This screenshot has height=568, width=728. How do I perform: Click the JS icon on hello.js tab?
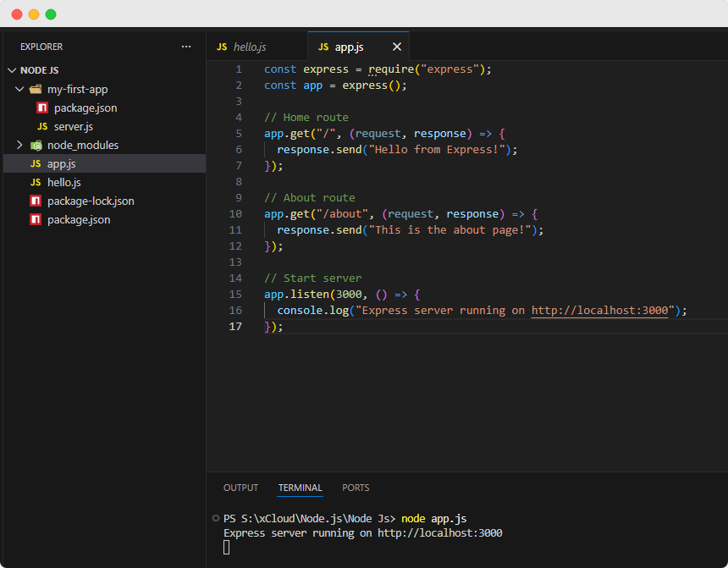[x=222, y=47]
